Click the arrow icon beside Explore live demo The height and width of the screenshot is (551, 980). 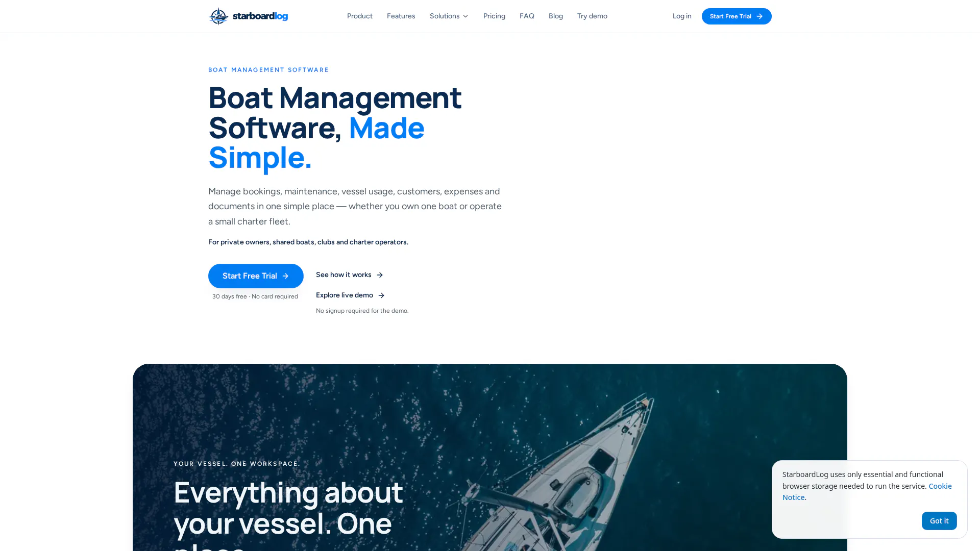click(x=381, y=295)
